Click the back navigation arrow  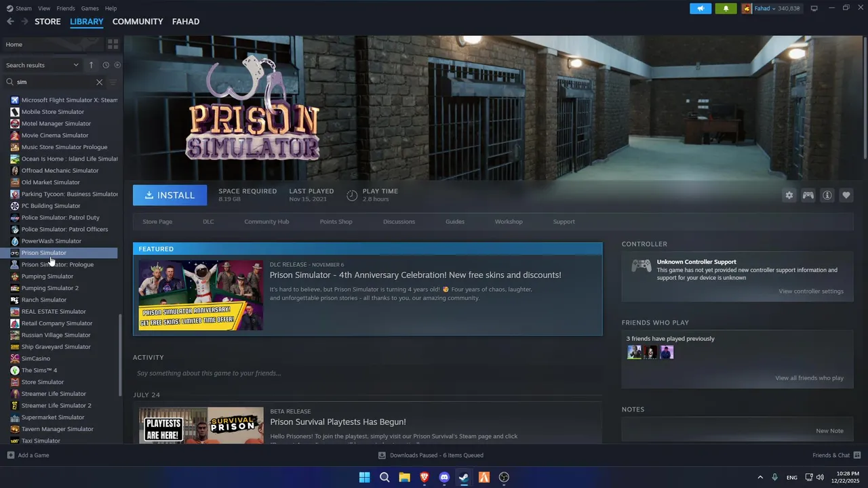coord(10,22)
